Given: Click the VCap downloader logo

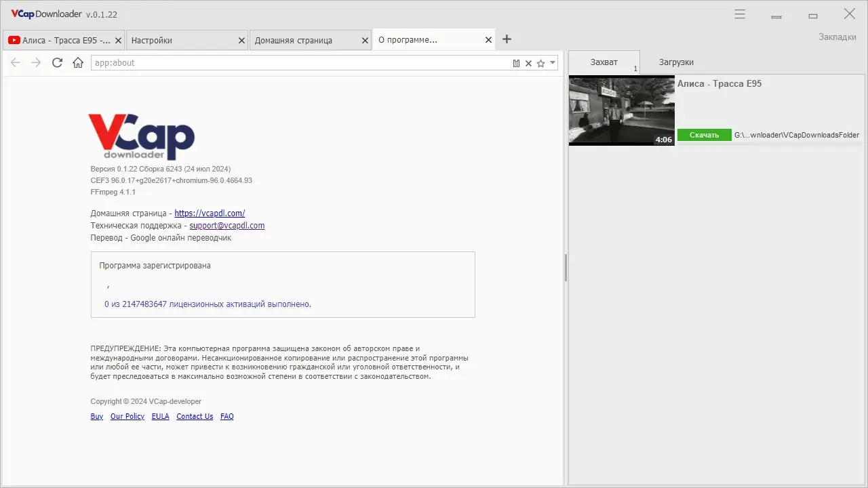Looking at the screenshot, I should click(141, 136).
